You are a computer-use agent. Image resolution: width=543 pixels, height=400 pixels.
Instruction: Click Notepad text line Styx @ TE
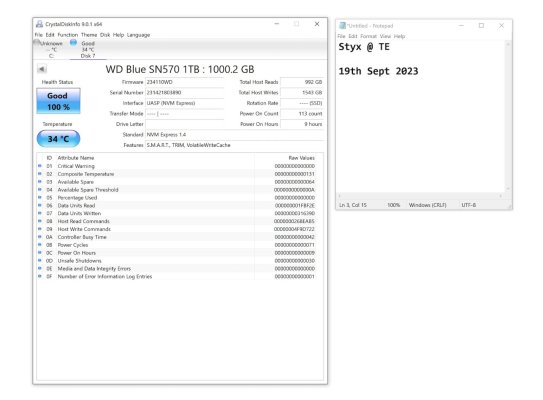click(x=364, y=47)
